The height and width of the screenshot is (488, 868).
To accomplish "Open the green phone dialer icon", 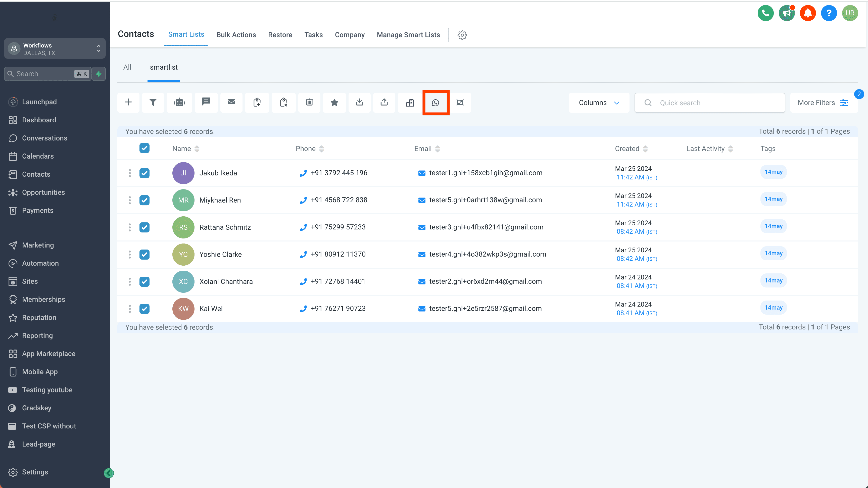I will pyautogui.click(x=765, y=13).
